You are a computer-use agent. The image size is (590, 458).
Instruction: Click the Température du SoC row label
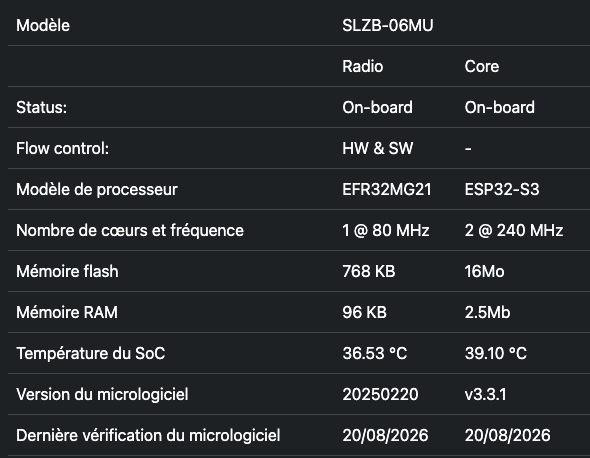point(91,353)
